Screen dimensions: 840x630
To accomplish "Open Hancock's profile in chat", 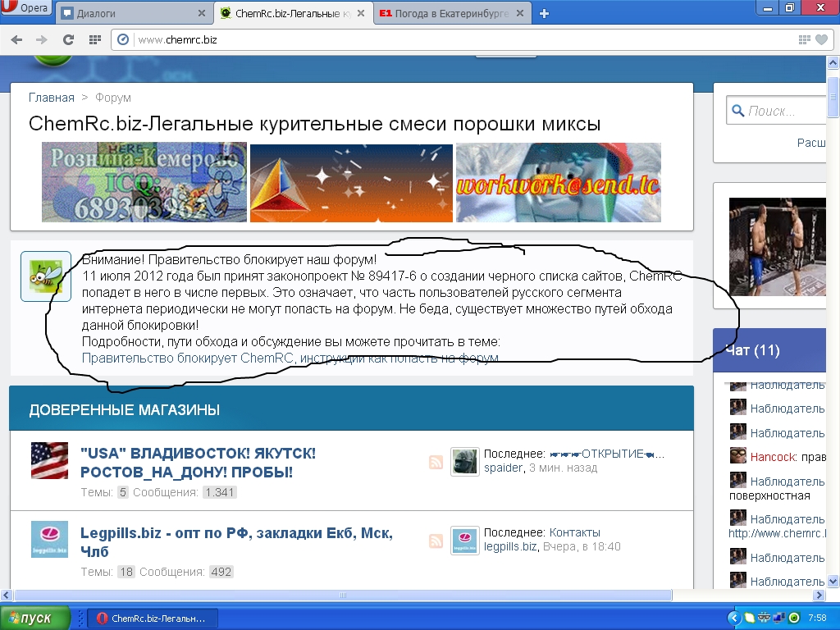I will (x=772, y=457).
